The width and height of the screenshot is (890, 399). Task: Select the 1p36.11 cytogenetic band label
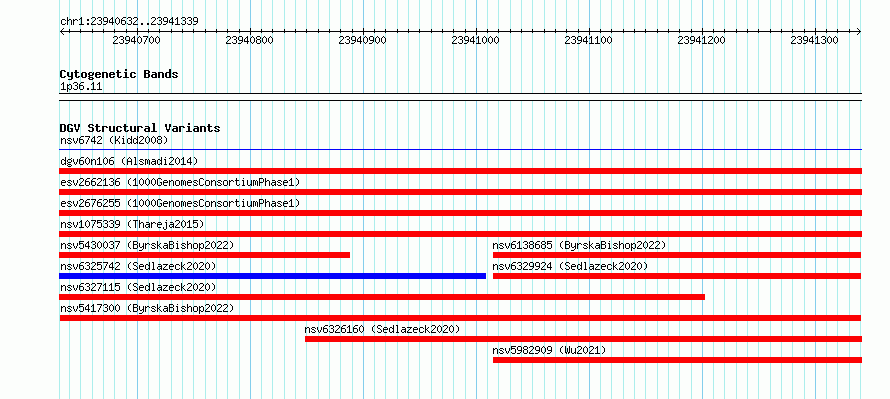[x=81, y=87]
